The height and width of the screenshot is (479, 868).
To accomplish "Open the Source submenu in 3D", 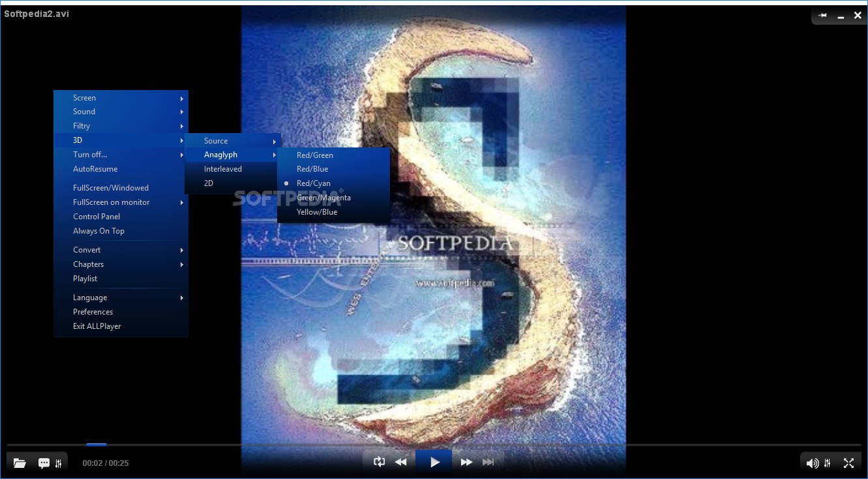I will 233,141.
